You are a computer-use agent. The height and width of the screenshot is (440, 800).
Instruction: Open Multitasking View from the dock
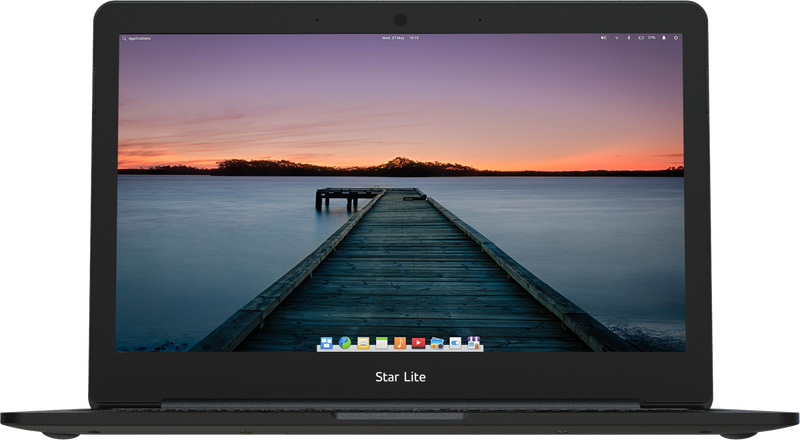point(327,343)
